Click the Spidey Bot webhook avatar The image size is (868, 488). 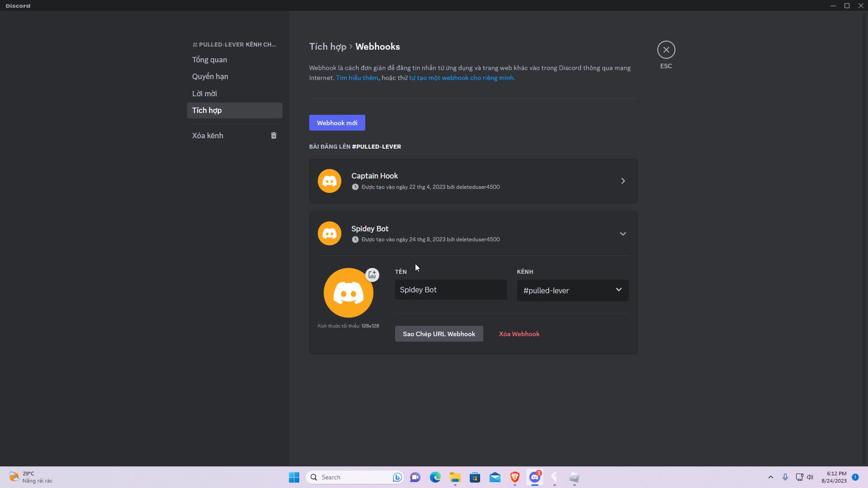point(329,233)
